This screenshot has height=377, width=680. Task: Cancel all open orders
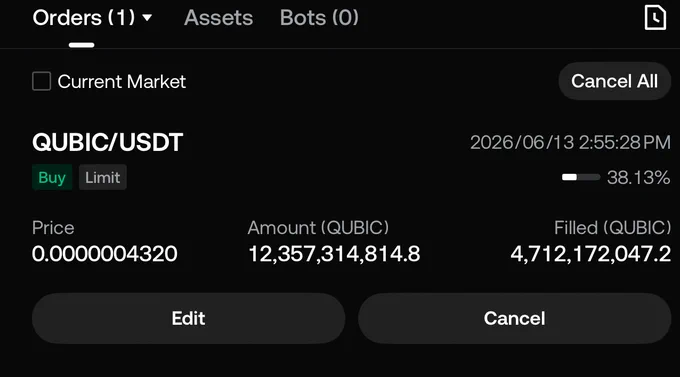point(615,81)
